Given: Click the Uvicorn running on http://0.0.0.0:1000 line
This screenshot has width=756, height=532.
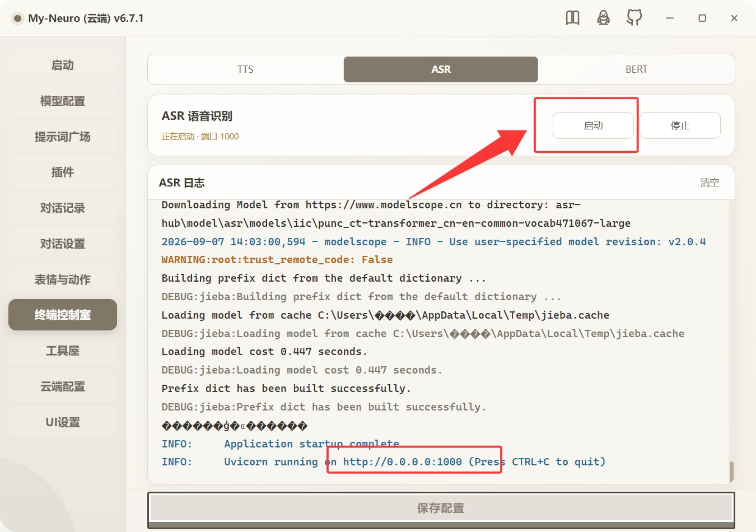Looking at the screenshot, I should click(384, 462).
